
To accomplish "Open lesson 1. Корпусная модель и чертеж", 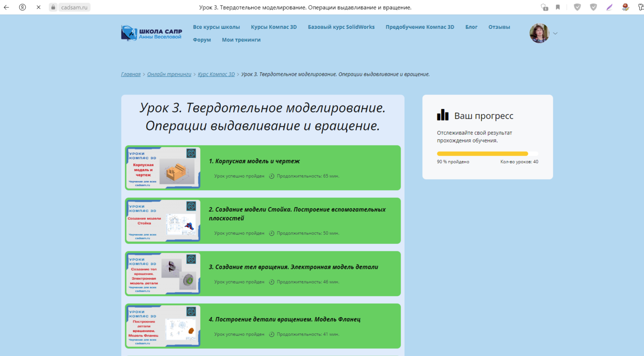I will (x=254, y=161).
